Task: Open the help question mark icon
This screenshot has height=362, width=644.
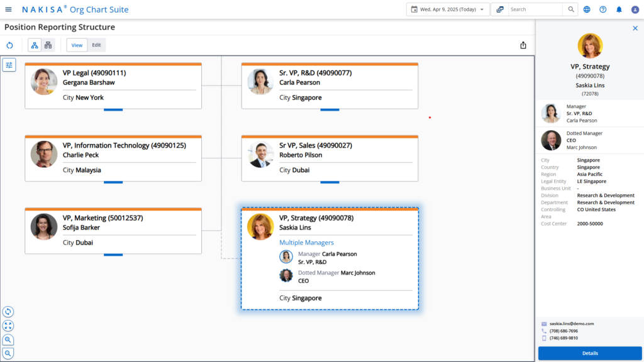Action: click(602, 9)
